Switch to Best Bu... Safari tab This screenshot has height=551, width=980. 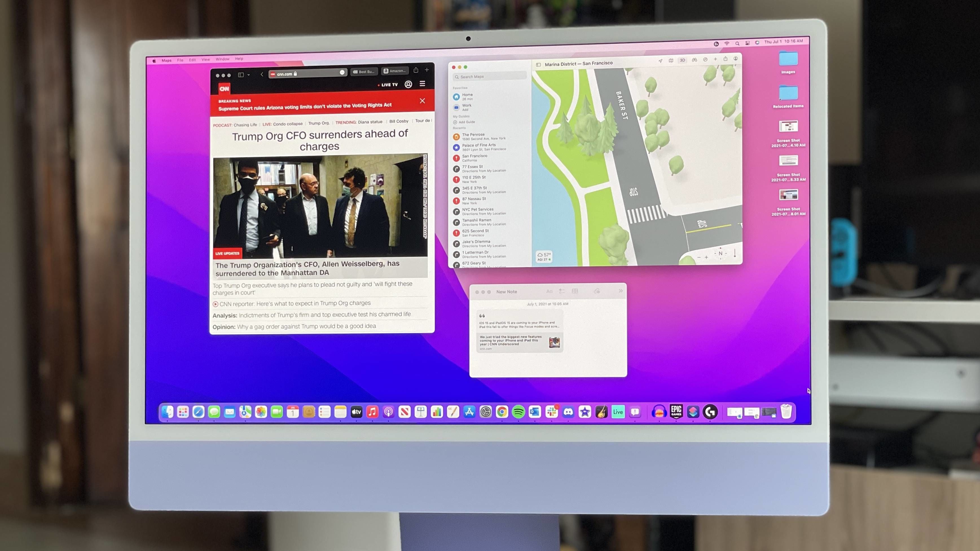click(x=364, y=71)
